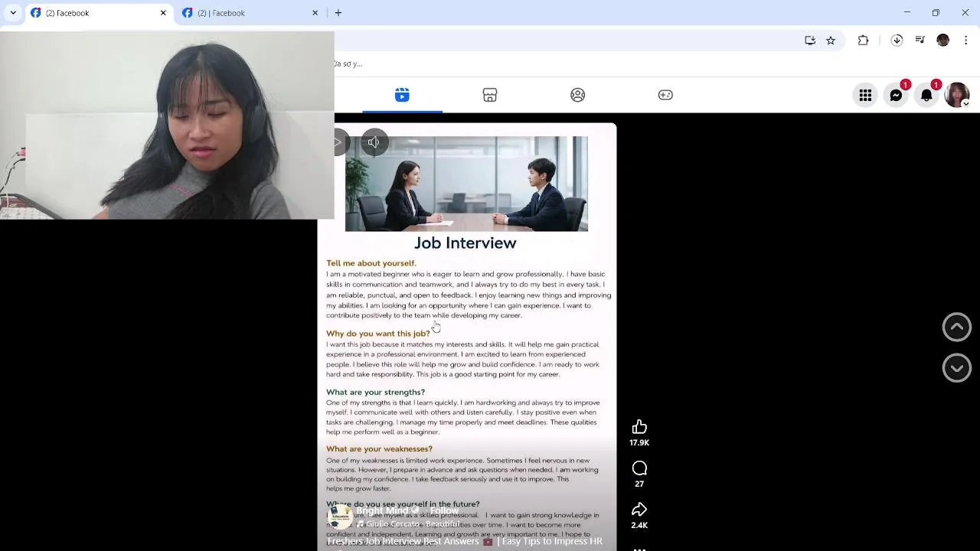The height and width of the screenshot is (551, 980).
Task: Click the 'Job Interview' heading
Action: tap(465, 243)
